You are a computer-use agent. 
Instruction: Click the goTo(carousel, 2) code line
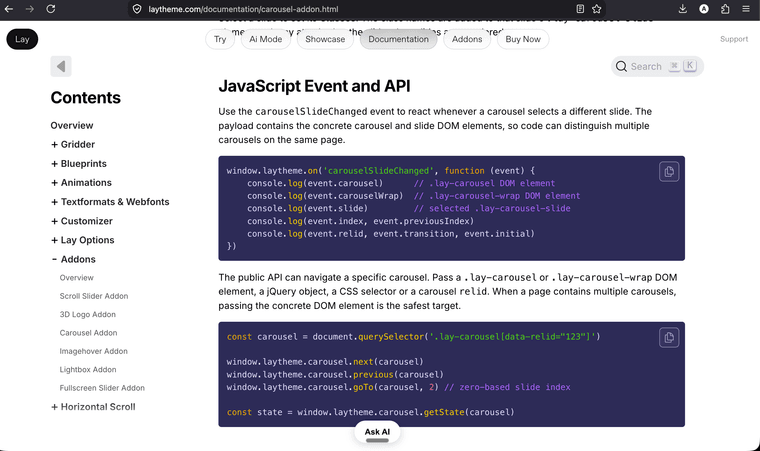coord(398,387)
